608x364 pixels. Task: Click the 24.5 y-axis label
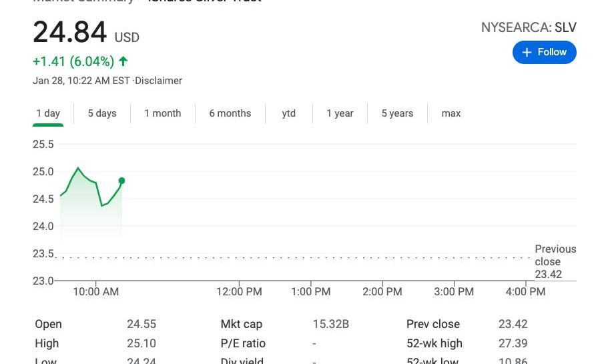(43, 199)
